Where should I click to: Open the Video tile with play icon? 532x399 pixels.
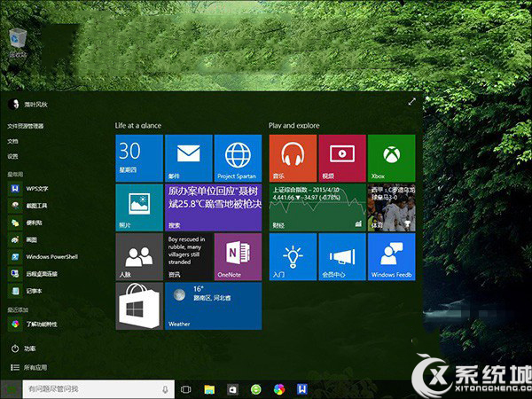tap(342, 158)
